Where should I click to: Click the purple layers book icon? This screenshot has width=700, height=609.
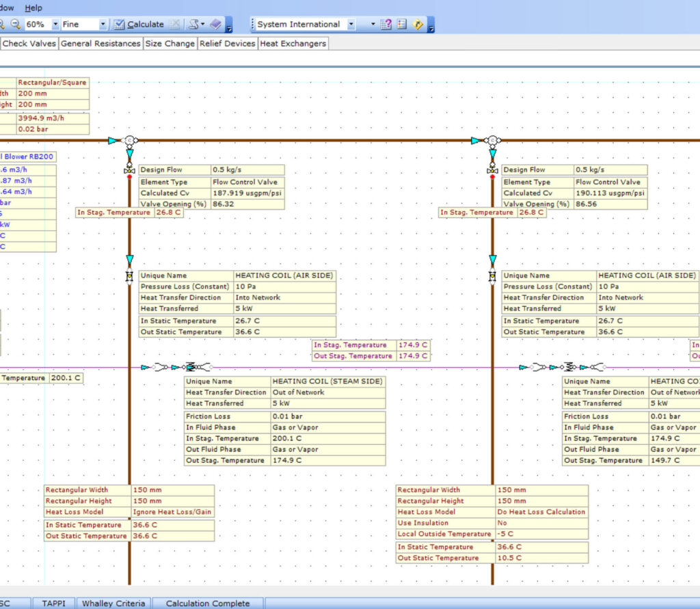(x=216, y=25)
